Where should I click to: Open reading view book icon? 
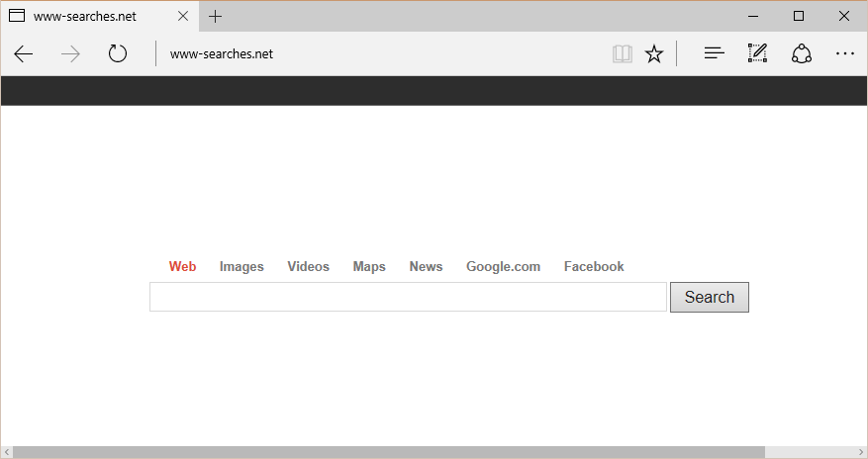[623, 53]
